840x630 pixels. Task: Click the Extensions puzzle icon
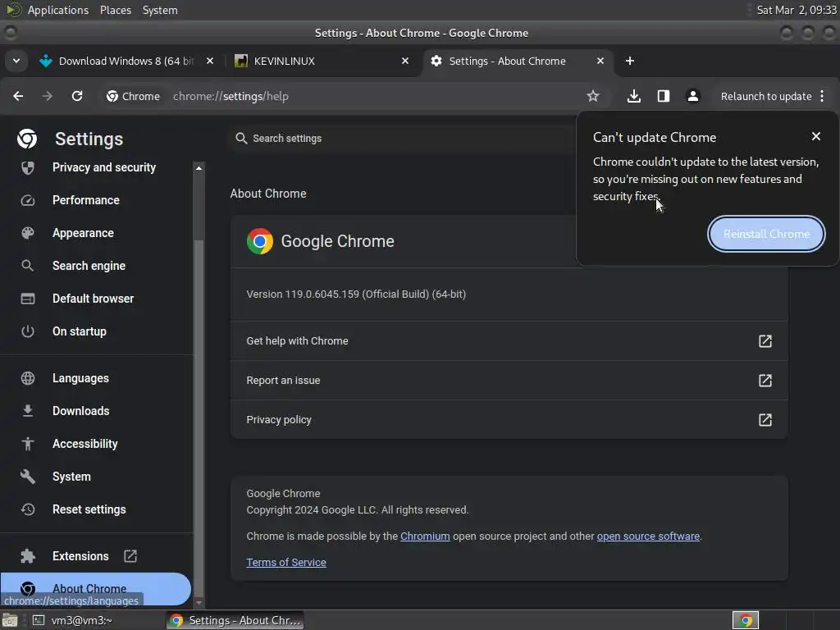coord(27,556)
